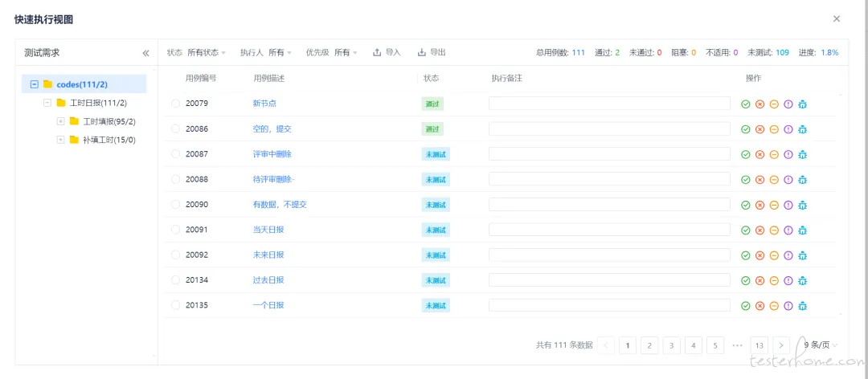
Task: Mark case 20088 as not applicable purple icon
Action: point(788,179)
